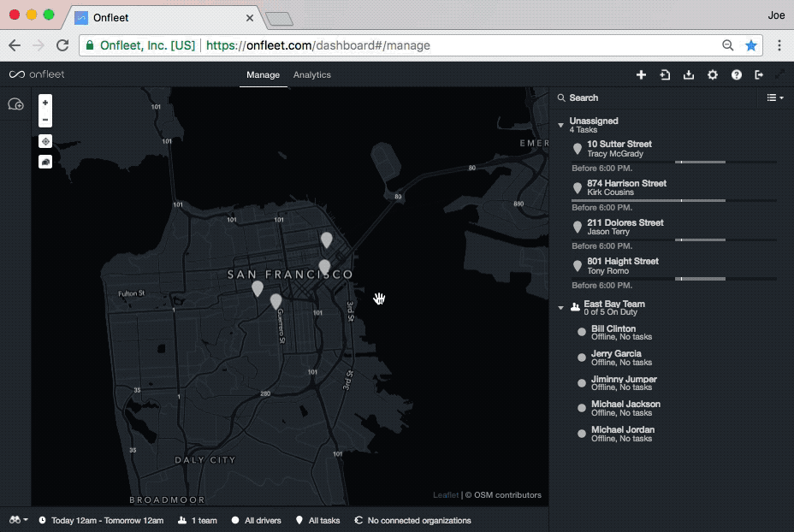The image size is (794, 532).
Task: Reload the browser page
Action: pos(62,45)
